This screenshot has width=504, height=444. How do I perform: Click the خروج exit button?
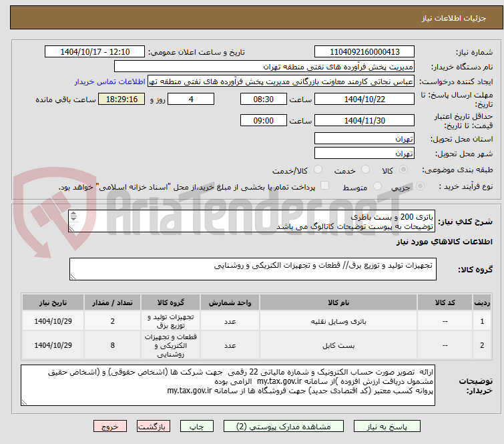(110, 427)
